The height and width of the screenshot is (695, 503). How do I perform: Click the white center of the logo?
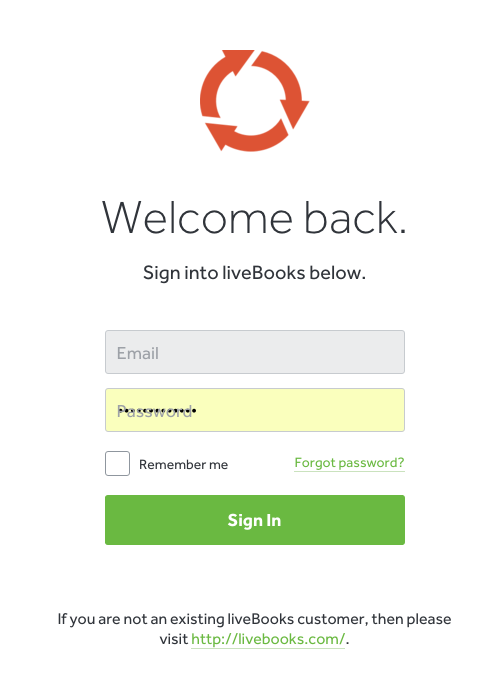click(x=251, y=101)
